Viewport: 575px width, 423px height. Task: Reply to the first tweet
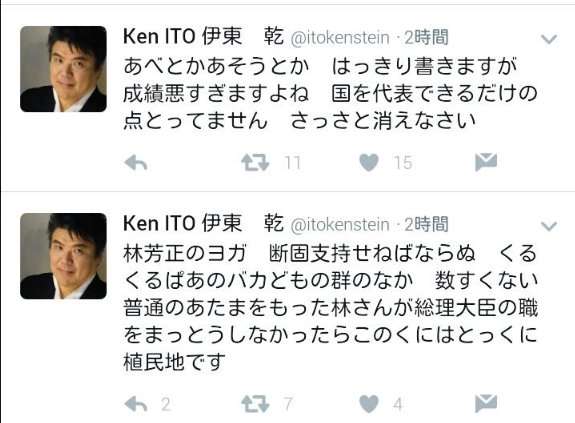(136, 163)
